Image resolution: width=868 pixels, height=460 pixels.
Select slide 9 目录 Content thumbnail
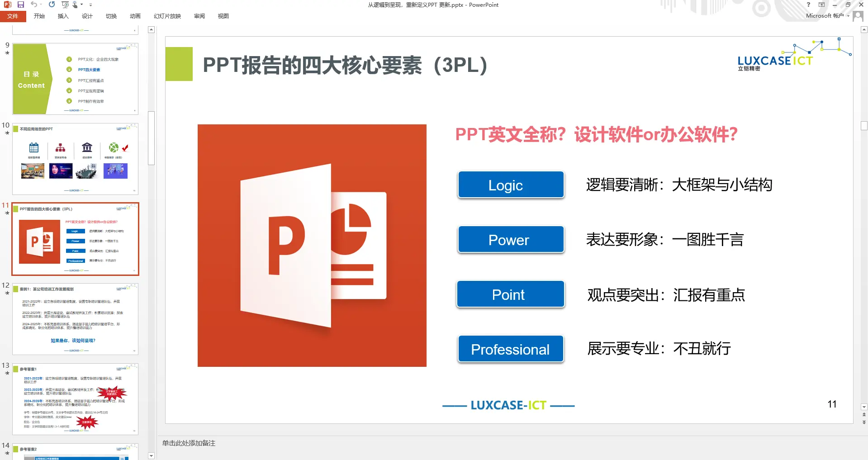(x=75, y=79)
